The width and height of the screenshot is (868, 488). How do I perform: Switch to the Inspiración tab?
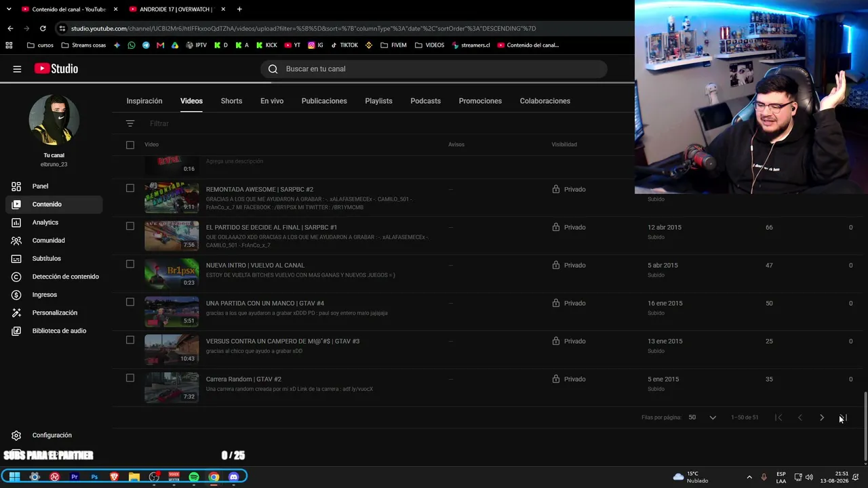tap(144, 101)
